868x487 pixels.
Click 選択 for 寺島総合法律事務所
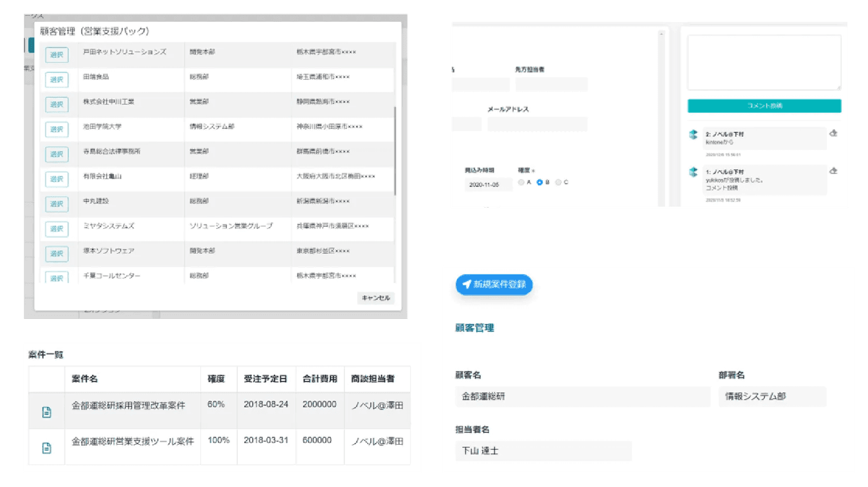tap(56, 154)
